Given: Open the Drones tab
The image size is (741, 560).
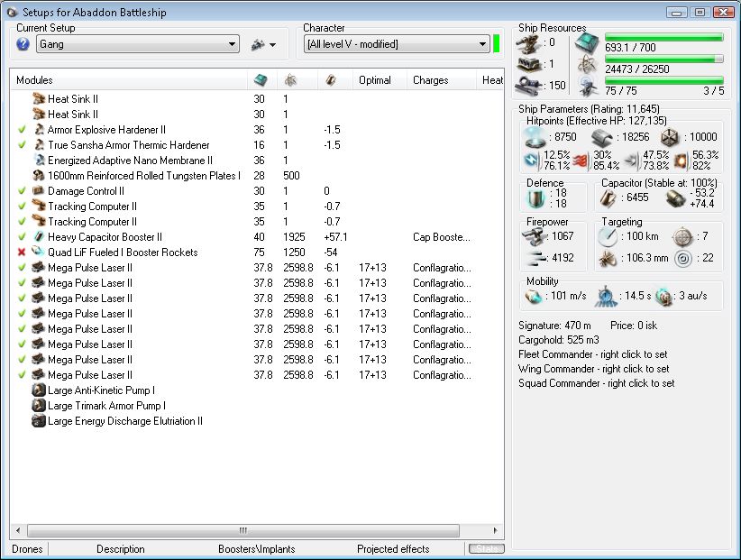Looking at the screenshot, I should coord(27,548).
